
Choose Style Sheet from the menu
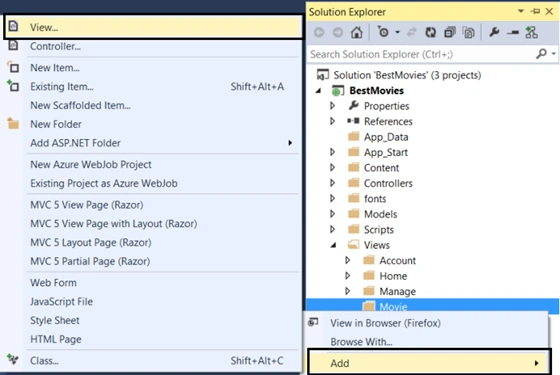(x=153, y=320)
